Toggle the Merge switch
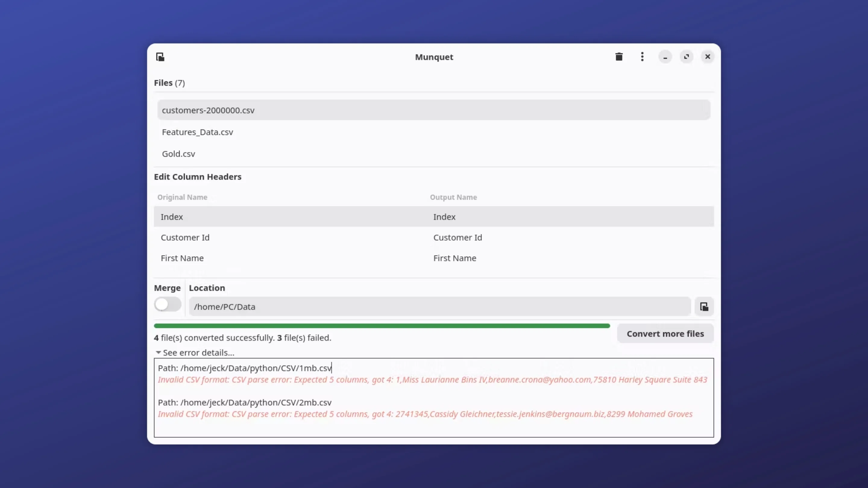This screenshot has width=868, height=488. pyautogui.click(x=168, y=305)
